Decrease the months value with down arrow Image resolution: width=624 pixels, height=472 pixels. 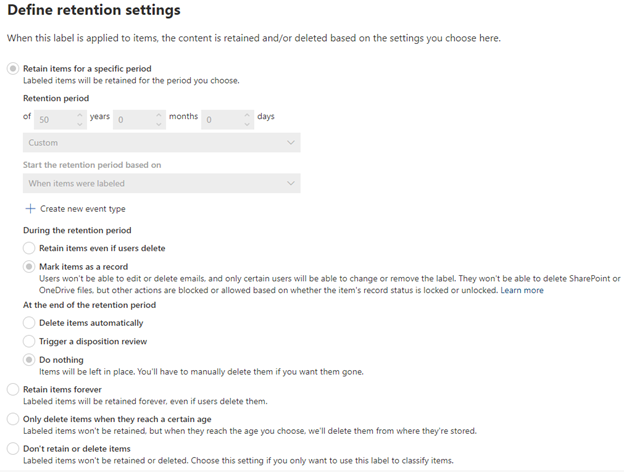(158, 124)
